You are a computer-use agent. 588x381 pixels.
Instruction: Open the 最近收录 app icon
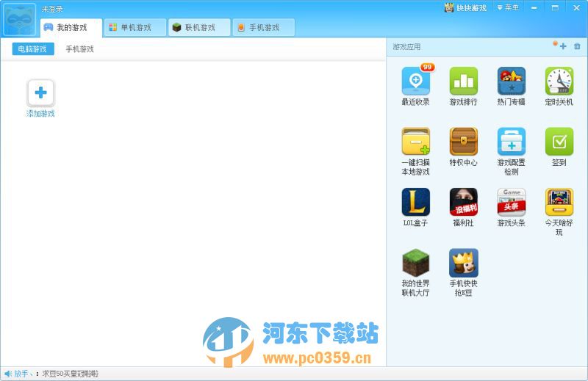click(x=415, y=81)
